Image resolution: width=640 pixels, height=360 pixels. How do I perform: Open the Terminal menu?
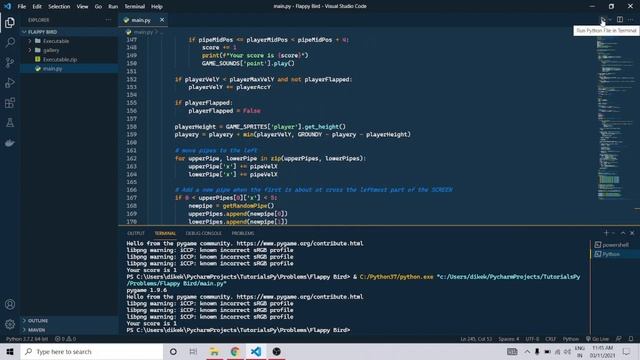coord(134,7)
